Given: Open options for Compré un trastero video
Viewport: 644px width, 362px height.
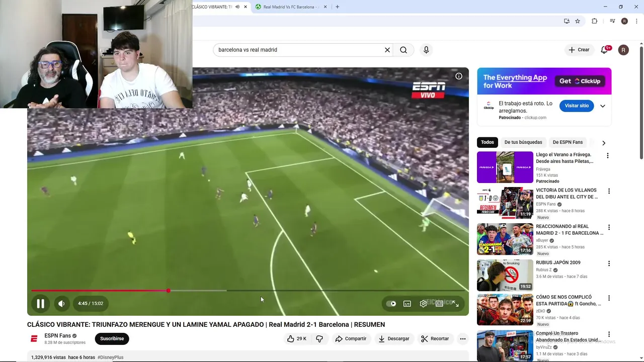Looking at the screenshot, I should (609, 334).
